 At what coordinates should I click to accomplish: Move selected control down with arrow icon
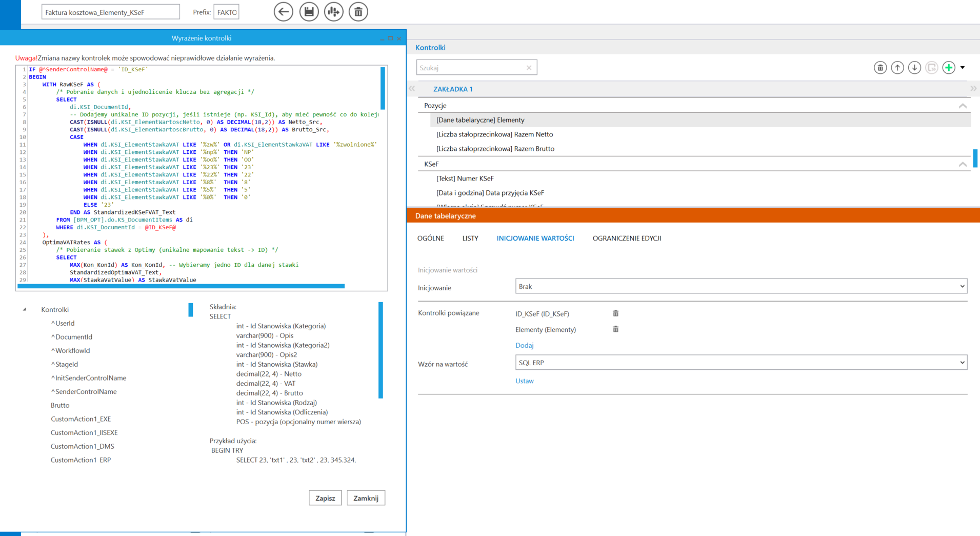[914, 68]
